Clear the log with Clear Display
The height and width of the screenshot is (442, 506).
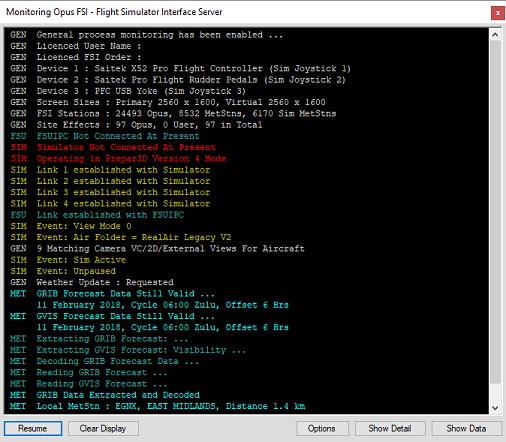(x=103, y=428)
